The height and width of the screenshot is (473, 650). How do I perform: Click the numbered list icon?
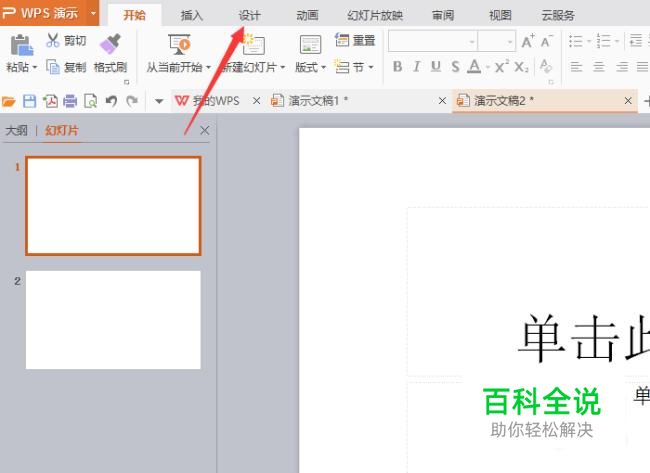click(603, 41)
